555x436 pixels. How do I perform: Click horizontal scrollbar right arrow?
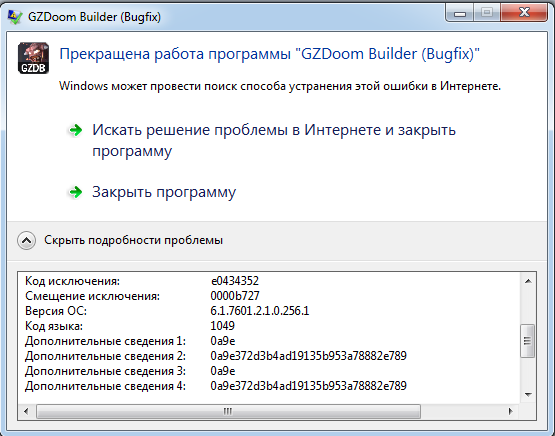[511, 411]
